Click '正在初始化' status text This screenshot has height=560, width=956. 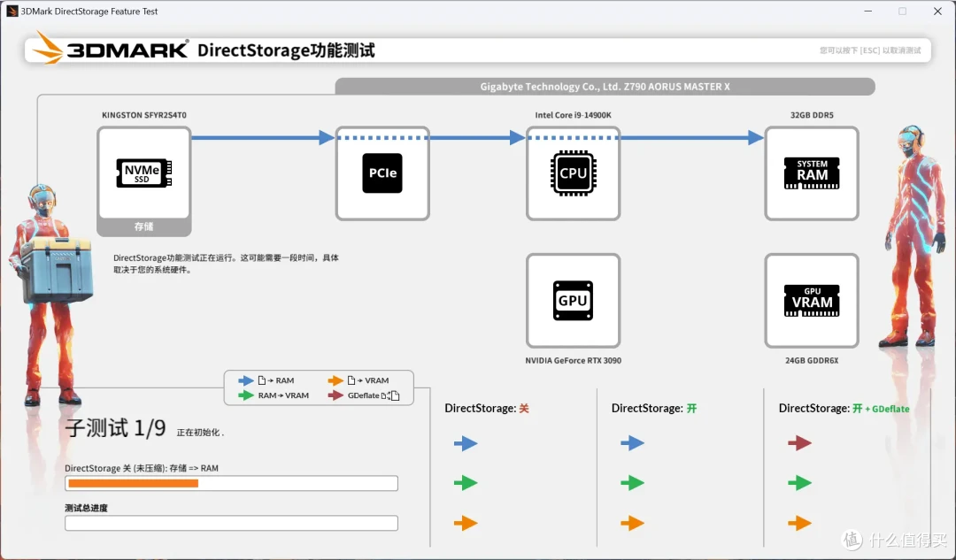point(200,432)
